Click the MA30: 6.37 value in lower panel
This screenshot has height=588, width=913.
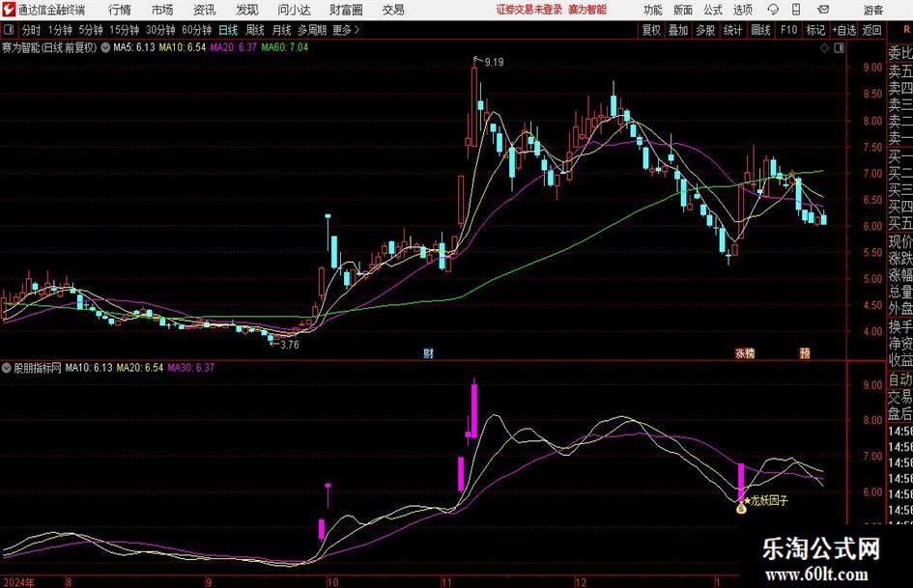pos(191,368)
